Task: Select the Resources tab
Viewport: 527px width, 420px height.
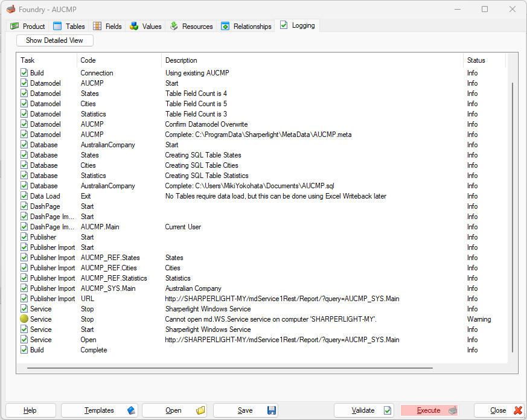Action: [x=191, y=26]
